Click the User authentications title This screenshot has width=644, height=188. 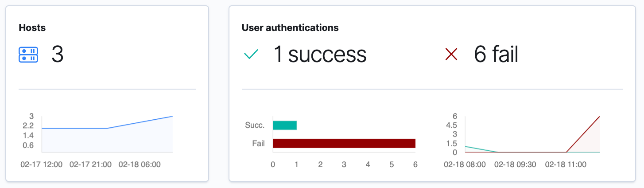pyautogui.click(x=290, y=28)
